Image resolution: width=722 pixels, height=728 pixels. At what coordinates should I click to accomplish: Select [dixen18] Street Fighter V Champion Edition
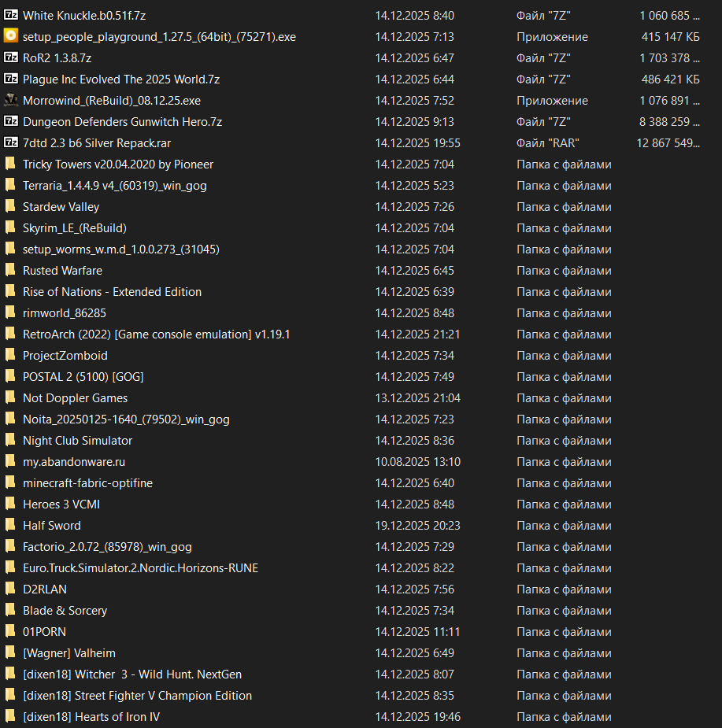pos(138,696)
